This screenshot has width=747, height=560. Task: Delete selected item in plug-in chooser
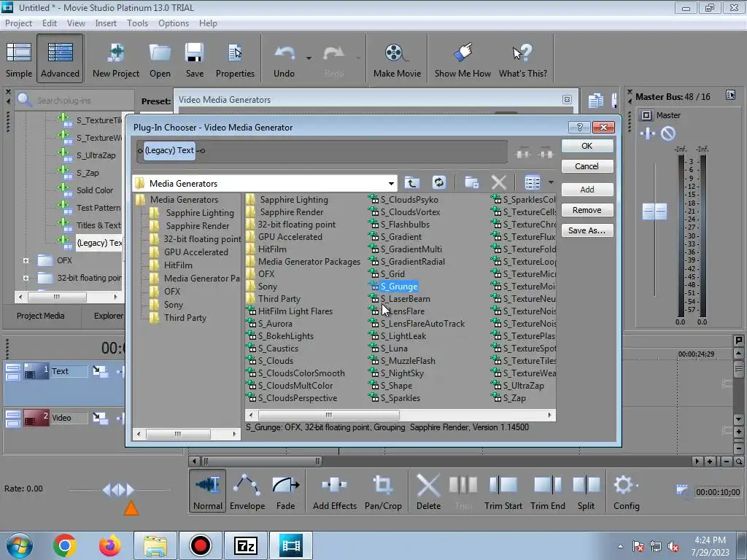coord(498,182)
